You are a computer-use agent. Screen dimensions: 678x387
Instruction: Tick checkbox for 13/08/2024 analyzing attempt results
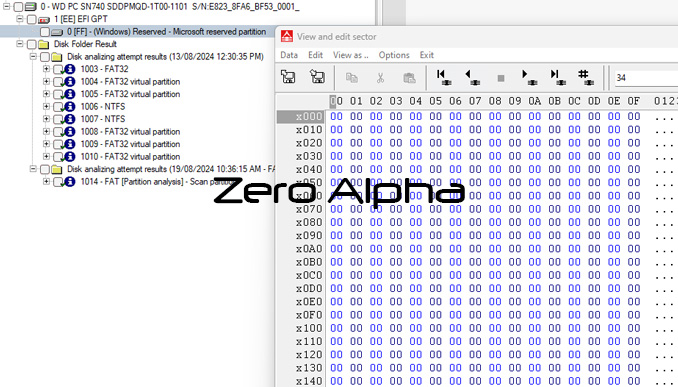(x=45, y=57)
